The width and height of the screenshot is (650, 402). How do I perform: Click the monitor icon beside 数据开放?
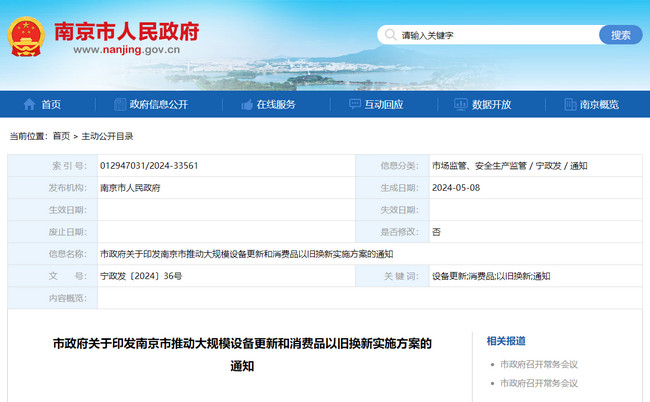click(x=461, y=104)
